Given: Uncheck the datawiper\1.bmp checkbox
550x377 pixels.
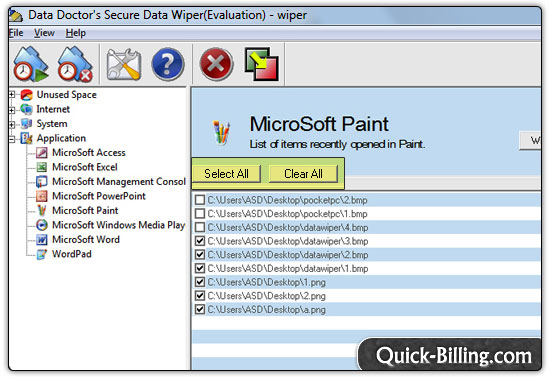Looking at the screenshot, I should point(200,268).
